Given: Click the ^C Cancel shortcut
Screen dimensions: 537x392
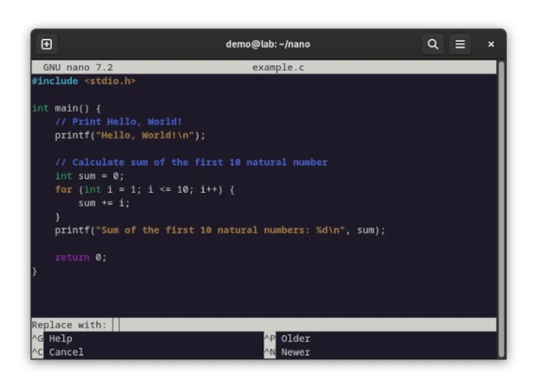Looking at the screenshot, I should pyautogui.click(x=58, y=353).
